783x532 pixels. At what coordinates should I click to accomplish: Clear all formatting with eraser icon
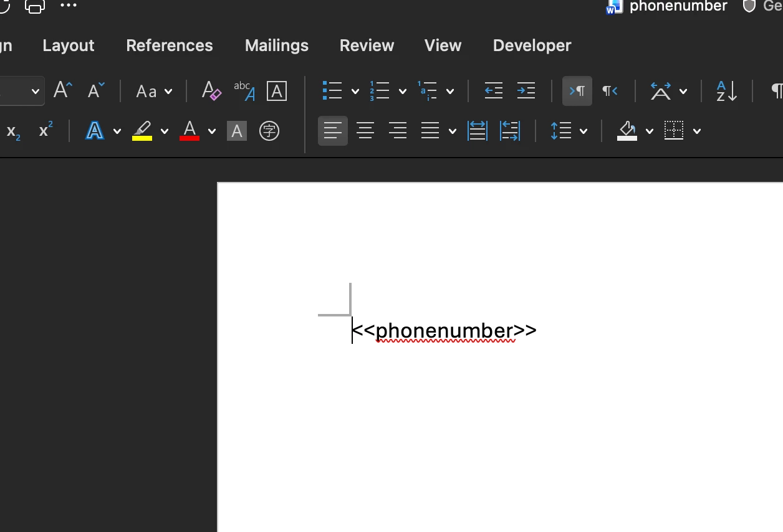(211, 91)
